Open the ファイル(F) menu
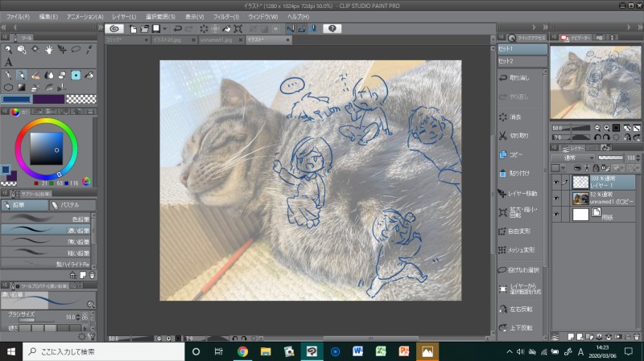644x361 pixels. click(x=18, y=17)
